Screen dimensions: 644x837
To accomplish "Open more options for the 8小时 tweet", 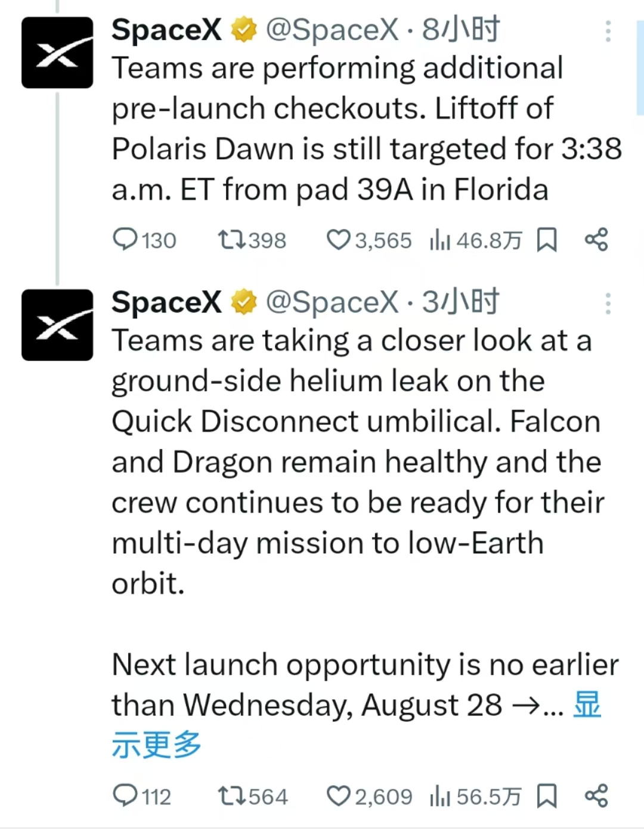I will pyautogui.click(x=608, y=31).
